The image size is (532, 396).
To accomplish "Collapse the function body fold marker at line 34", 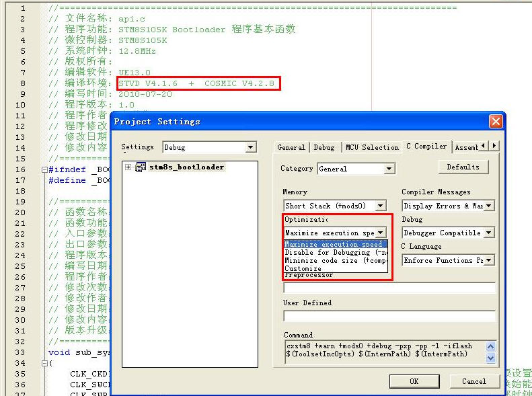I will [43, 363].
